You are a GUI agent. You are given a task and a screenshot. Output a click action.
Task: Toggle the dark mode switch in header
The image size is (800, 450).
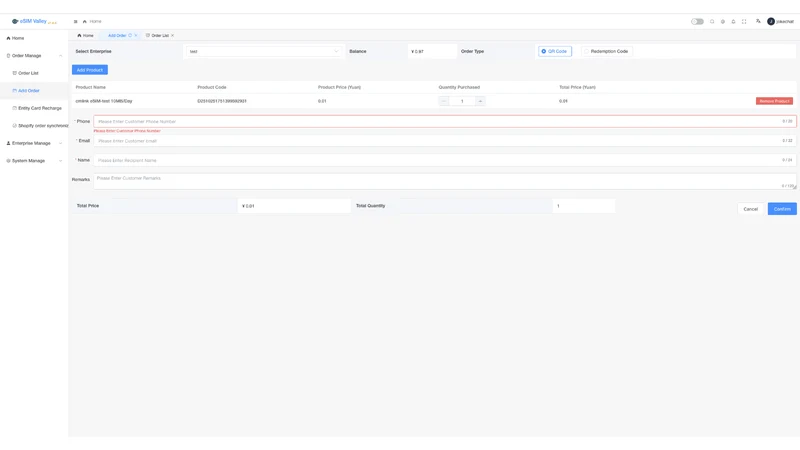697,21
